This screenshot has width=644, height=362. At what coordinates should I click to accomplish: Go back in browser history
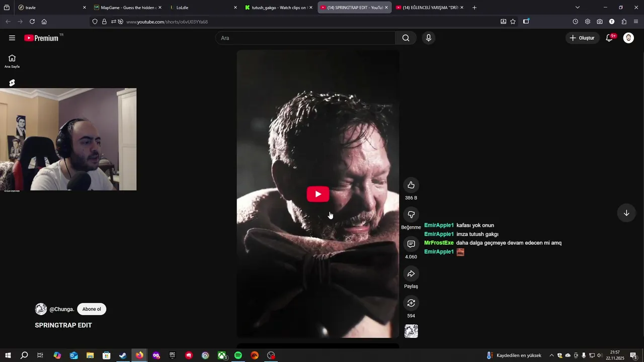pyautogui.click(x=8, y=22)
